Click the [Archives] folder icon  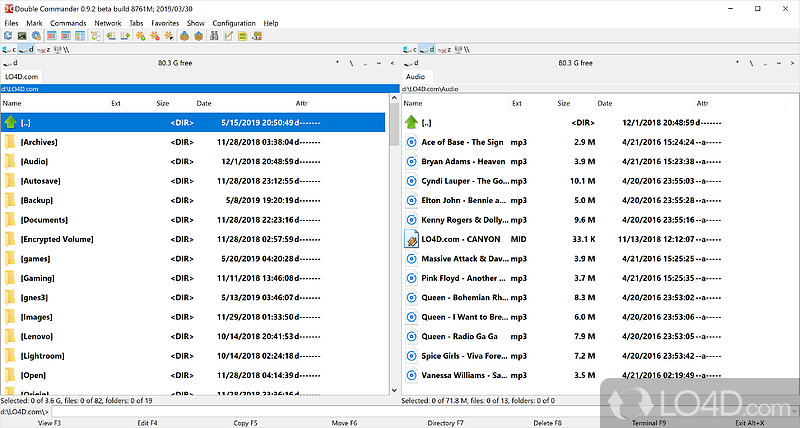pyautogui.click(x=10, y=142)
